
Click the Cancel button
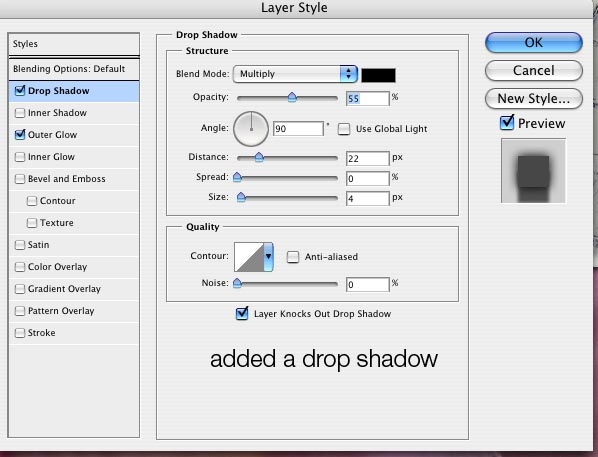click(534, 71)
